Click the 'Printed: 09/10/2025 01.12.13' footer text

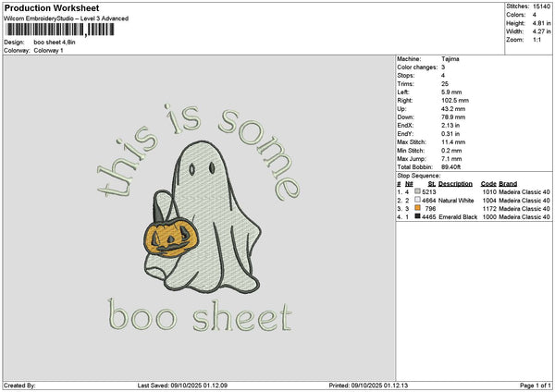coord(368,386)
